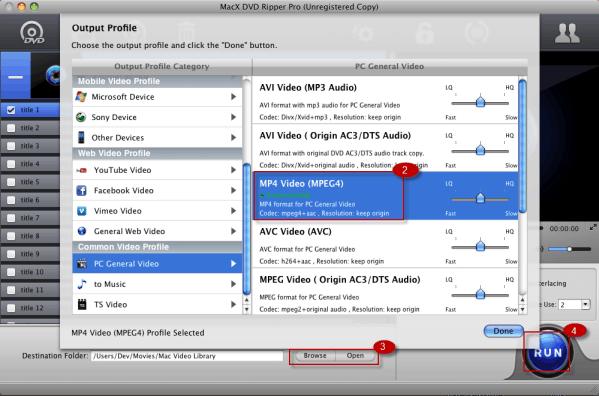Select Microsoft Device category
Image resolution: width=599 pixels, height=396 pixels.
point(157,97)
